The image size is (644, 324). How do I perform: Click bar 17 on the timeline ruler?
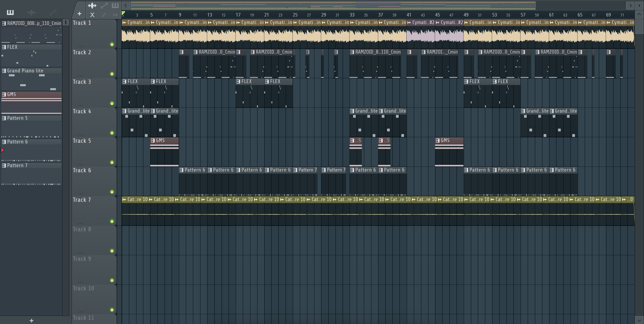(x=238, y=15)
